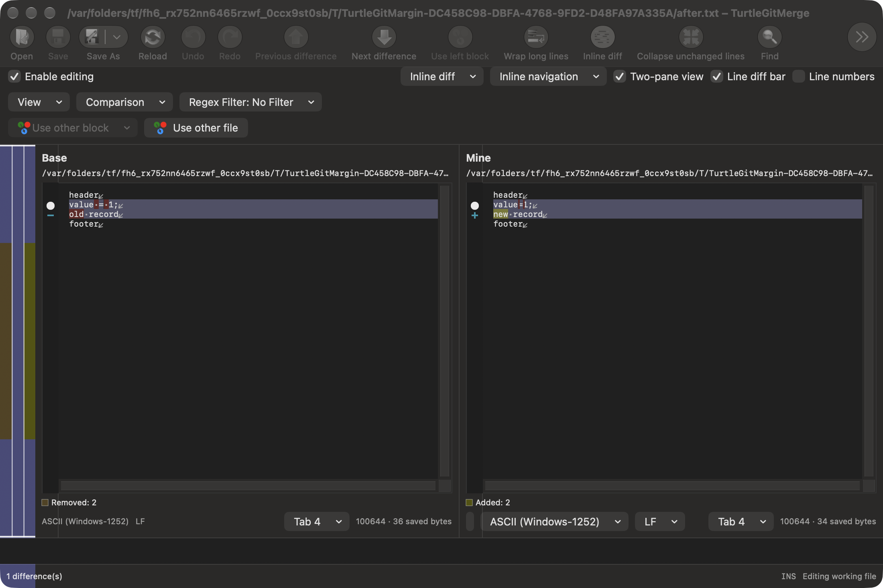Toggle Wrap long lines icon
This screenshot has height=588, width=883.
[536, 37]
